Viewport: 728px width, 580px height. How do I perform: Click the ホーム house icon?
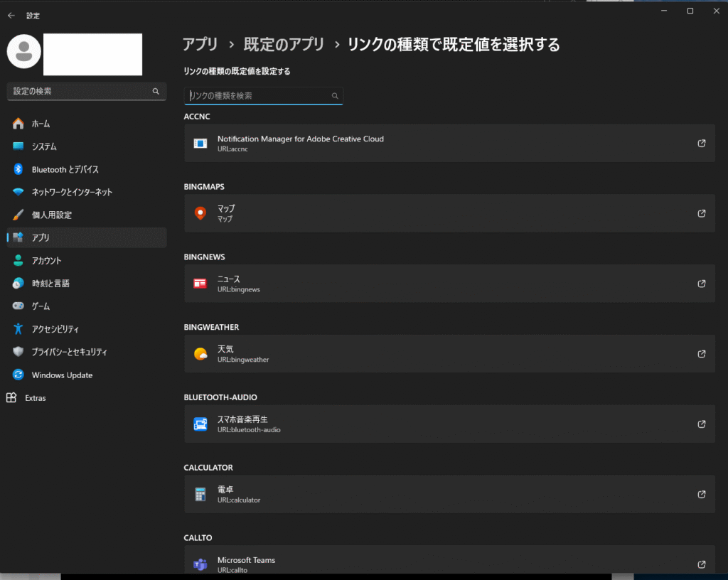tap(18, 124)
